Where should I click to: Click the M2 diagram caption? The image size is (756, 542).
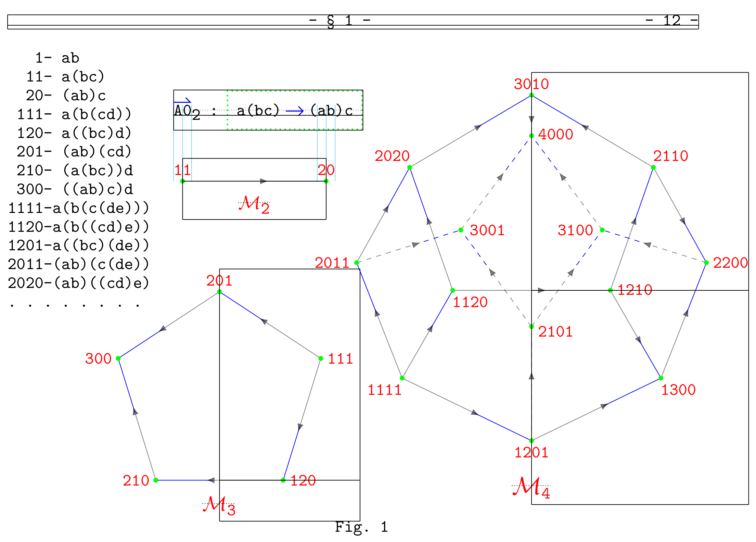point(254,205)
